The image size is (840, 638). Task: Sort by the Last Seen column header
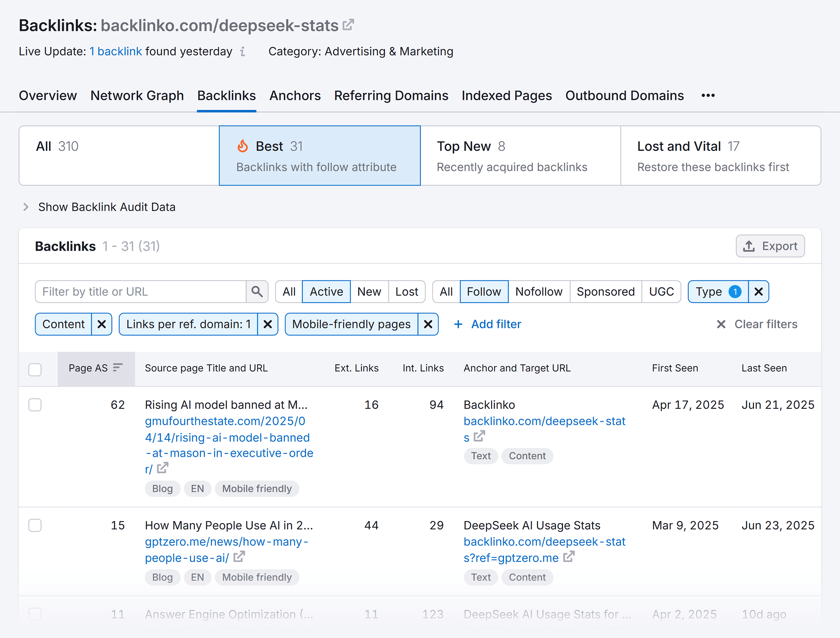(764, 368)
